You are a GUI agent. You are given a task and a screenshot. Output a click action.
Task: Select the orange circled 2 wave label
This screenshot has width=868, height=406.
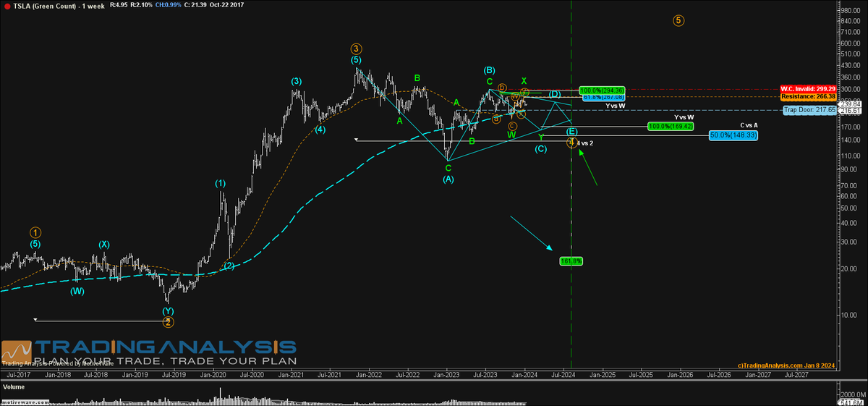168,322
